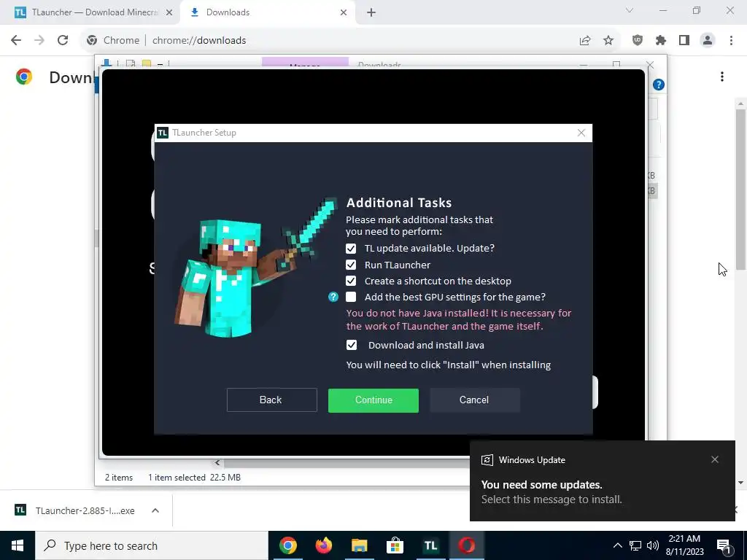Dismiss the Windows Update notification
747x560 pixels.
pyautogui.click(x=715, y=459)
